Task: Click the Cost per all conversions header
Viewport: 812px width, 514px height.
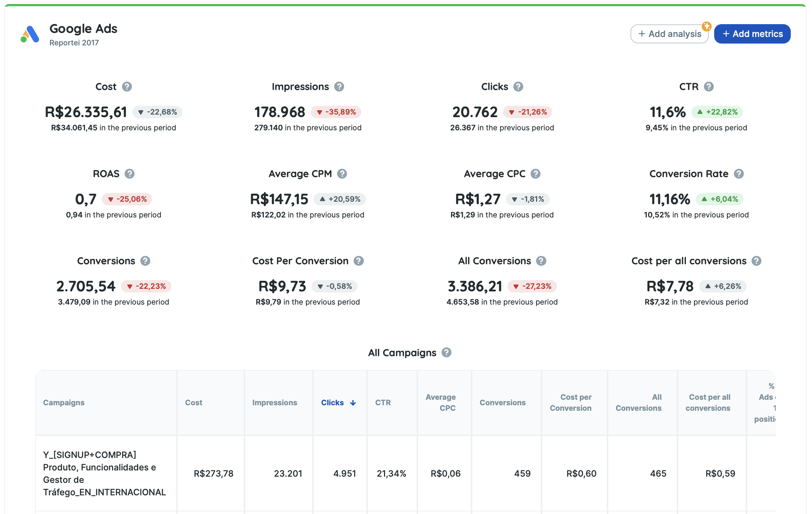Action: coord(708,403)
